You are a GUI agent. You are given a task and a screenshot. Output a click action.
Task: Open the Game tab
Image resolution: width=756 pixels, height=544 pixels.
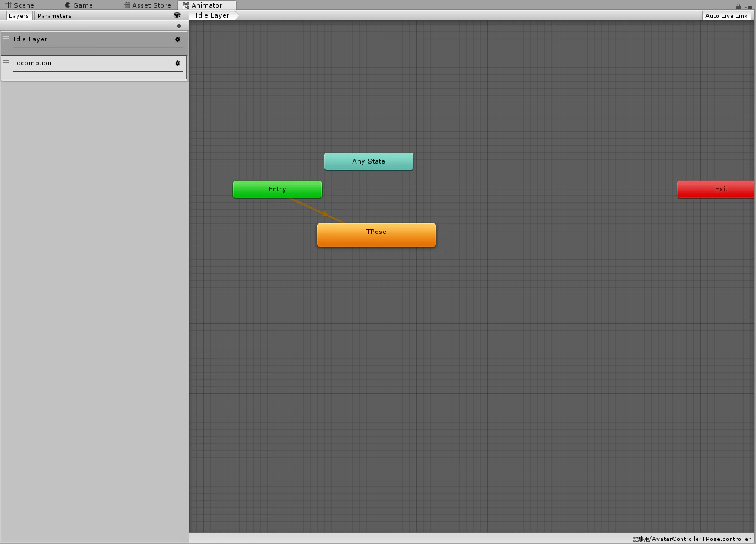79,5
